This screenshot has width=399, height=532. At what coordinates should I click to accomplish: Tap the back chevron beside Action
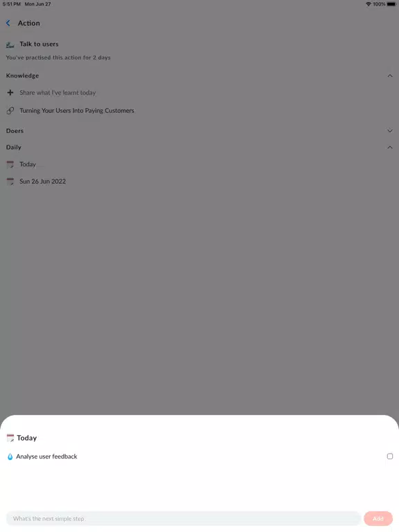[8, 23]
